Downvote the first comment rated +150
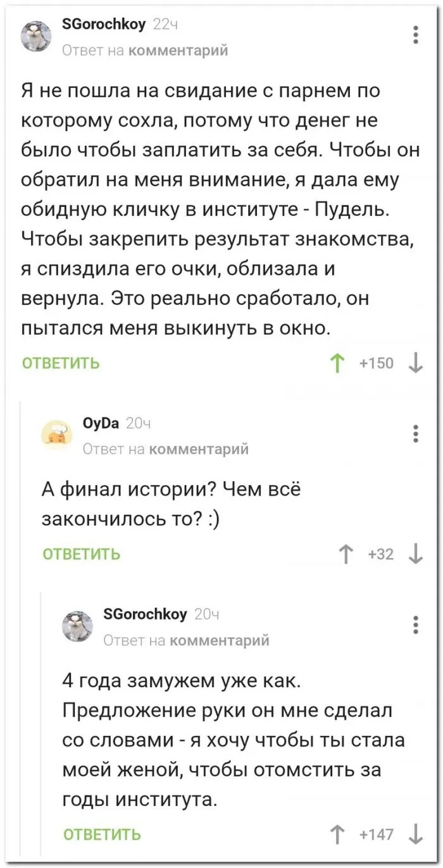Screen dimensions: 443x868 [x=416, y=363]
